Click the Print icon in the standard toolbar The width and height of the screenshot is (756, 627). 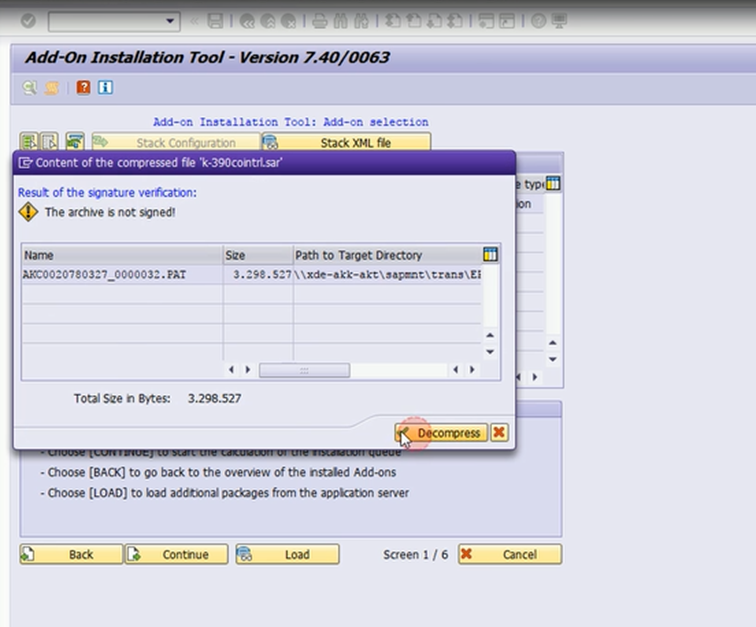(320, 20)
